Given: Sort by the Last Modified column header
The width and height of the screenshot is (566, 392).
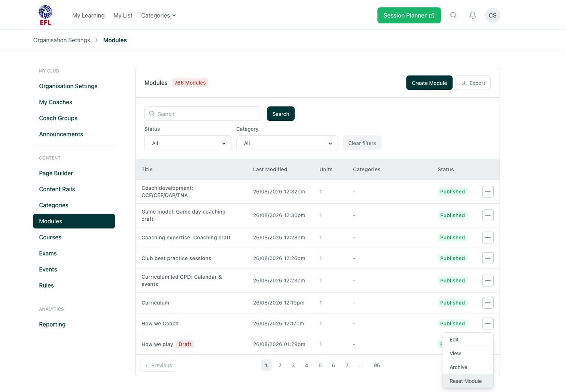Looking at the screenshot, I should click(x=270, y=169).
